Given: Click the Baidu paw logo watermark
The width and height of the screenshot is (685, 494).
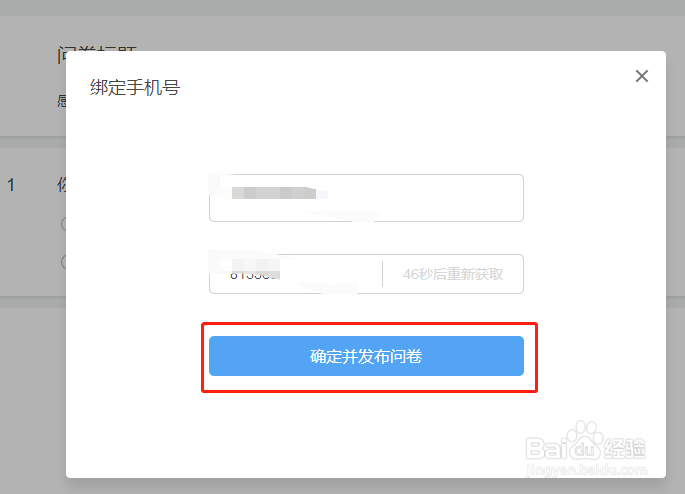Looking at the screenshot, I should 585,440.
